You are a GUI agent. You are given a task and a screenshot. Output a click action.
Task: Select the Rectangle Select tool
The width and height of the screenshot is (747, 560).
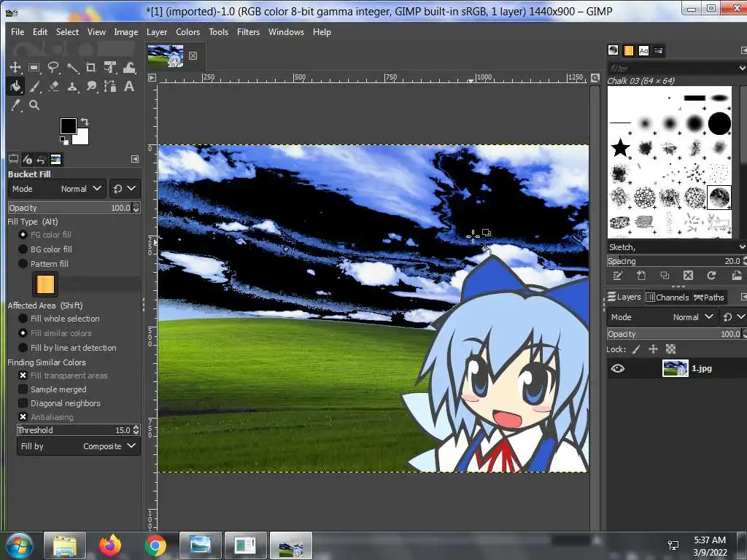click(34, 68)
